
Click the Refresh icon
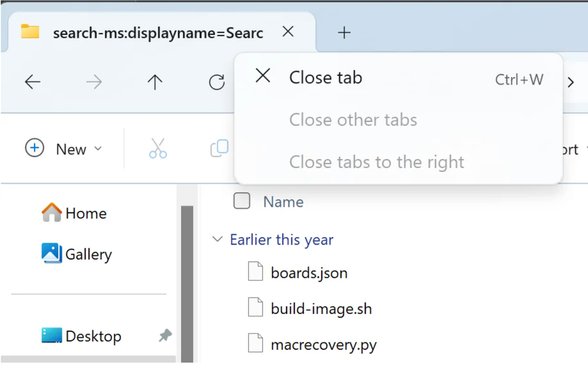tap(217, 82)
